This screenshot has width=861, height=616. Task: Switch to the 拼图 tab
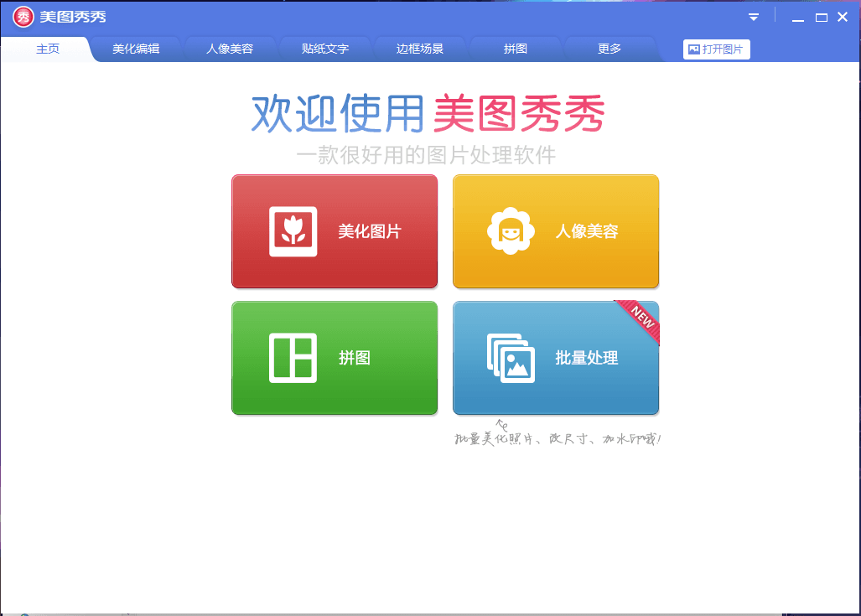[515, 49]
